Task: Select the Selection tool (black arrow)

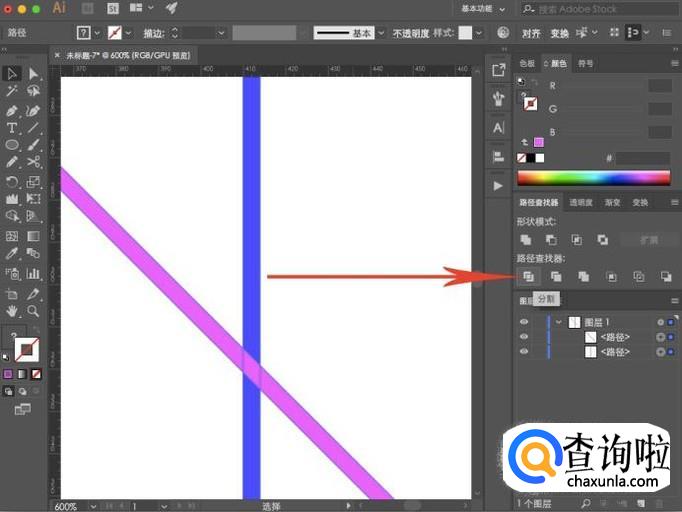Action: (x=12, y=74)
